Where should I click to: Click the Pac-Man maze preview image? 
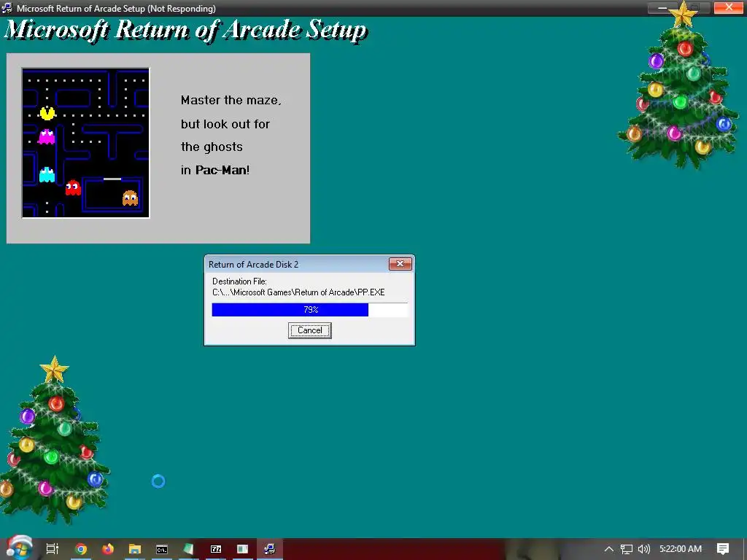86,143
